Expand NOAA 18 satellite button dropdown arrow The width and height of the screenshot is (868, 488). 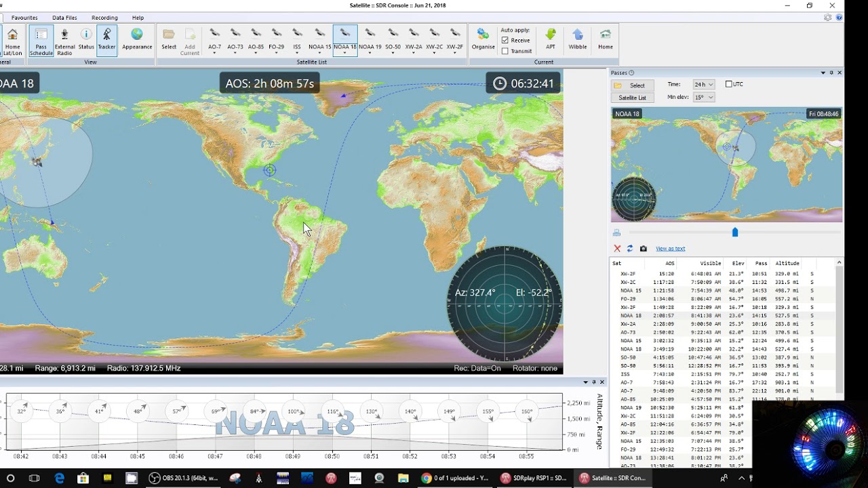(345, 54)
